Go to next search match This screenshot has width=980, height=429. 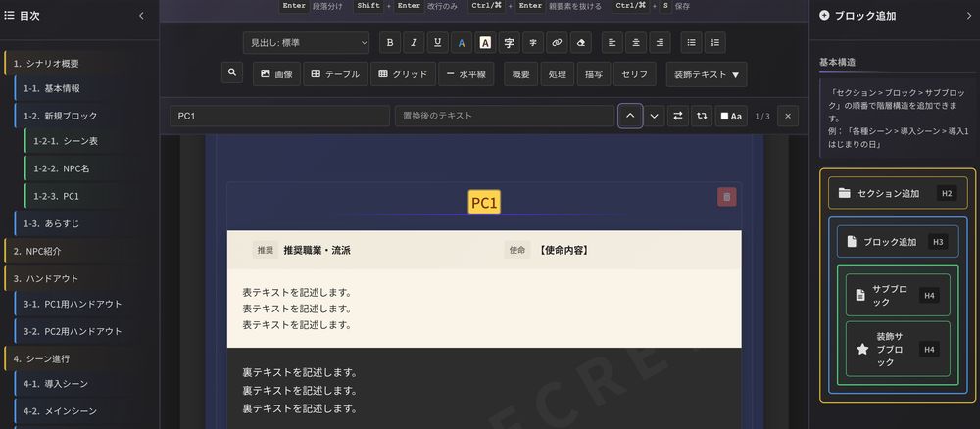point(655,116)
